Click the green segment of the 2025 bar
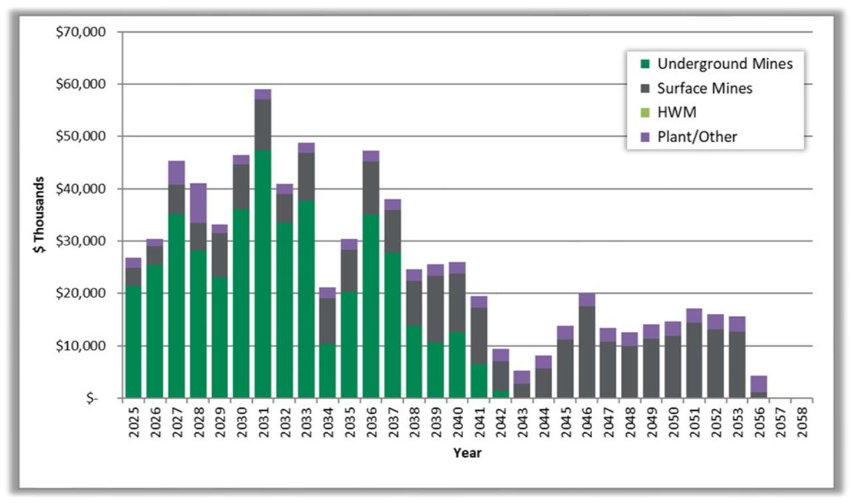The image size is (853, 504). (x=133, y=342)
